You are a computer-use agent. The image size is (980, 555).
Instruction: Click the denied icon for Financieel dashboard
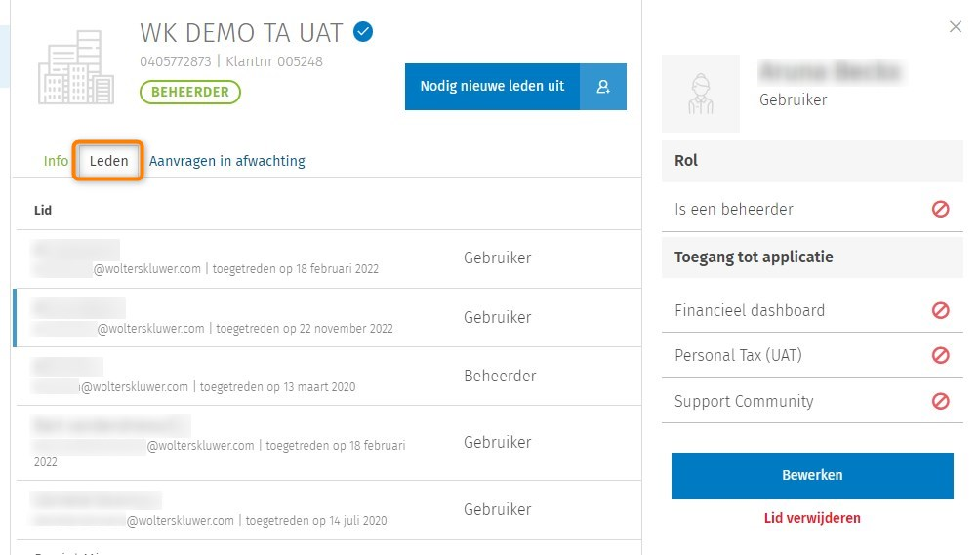click(x=941, y=310)
